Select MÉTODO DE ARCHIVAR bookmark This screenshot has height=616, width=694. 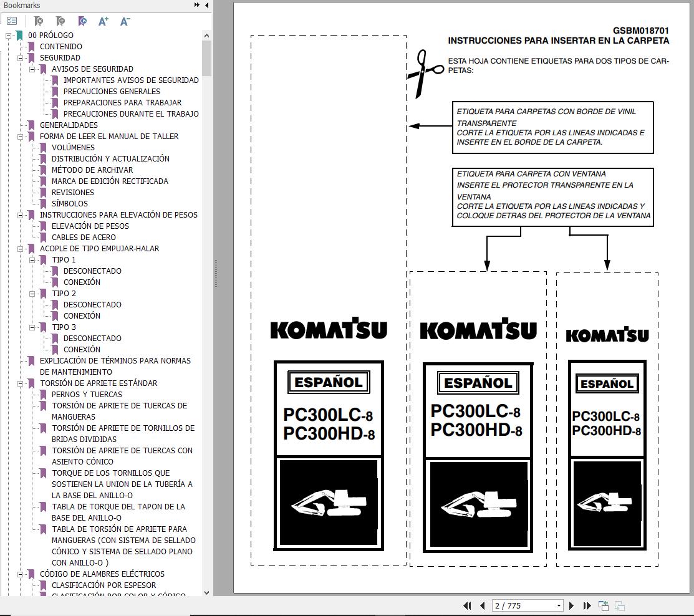click(92, 170)
